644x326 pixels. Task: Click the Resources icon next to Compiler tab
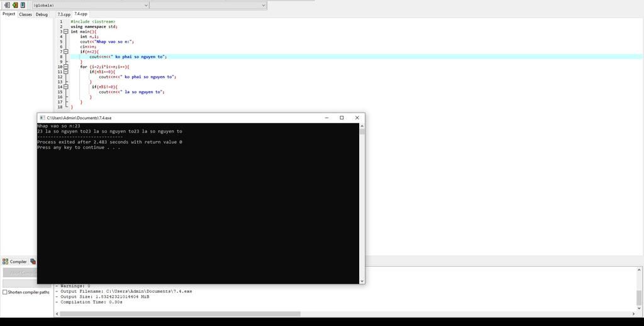tap(33, 261)
